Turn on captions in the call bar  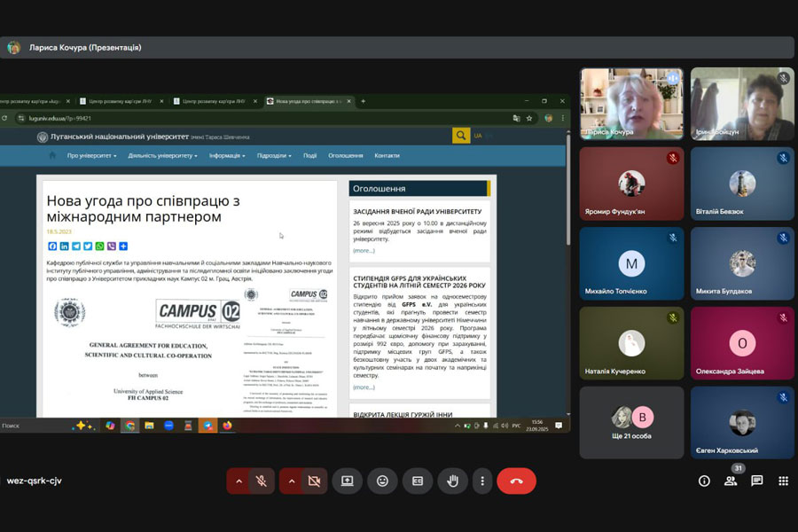(417, 481)
